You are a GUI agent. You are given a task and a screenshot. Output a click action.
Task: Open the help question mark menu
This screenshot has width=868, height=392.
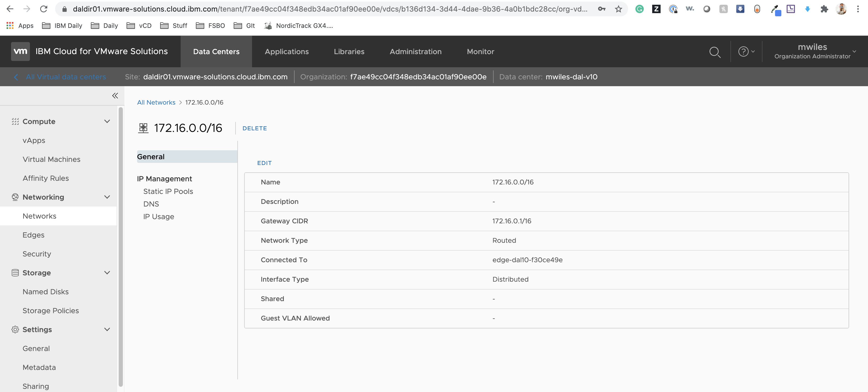(746, 51)
